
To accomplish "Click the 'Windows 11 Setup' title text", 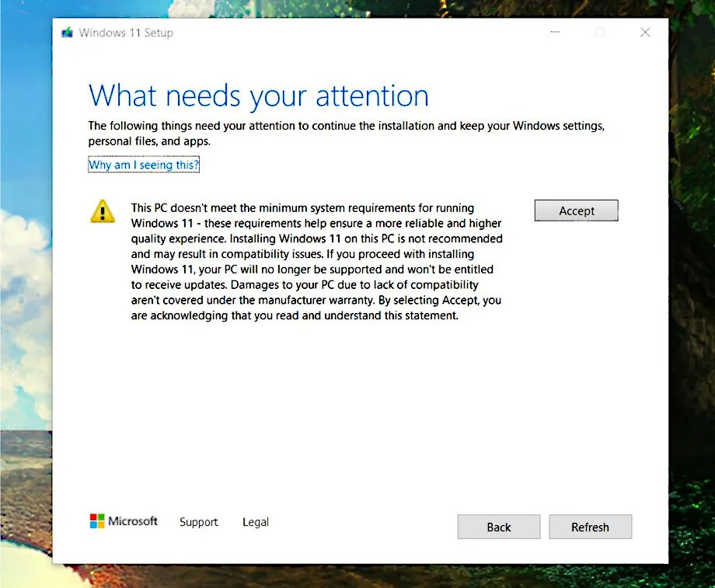I will [126, 33].
